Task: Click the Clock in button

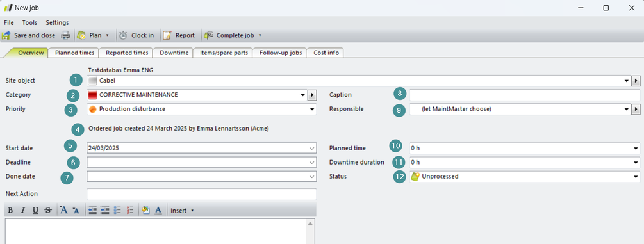Action: click(136, 35)
